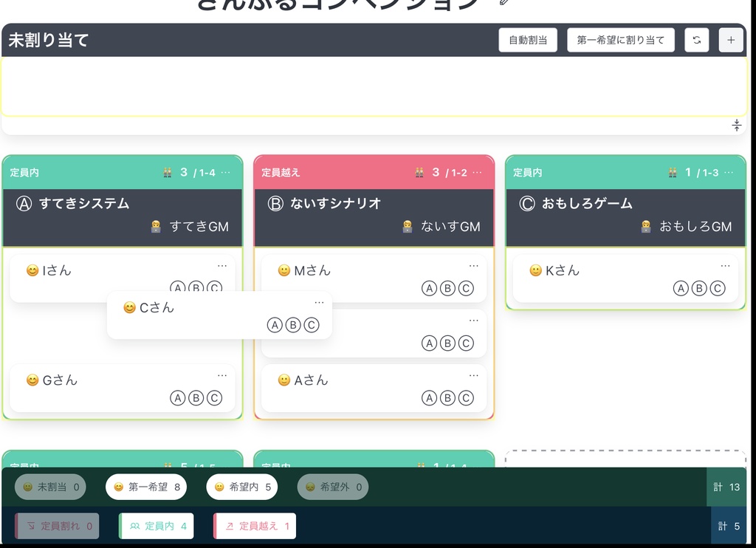Toggle preference Ⓑ on Mさん's card
The width and height of the screenshot is (756, 548).
click(447, 289)
